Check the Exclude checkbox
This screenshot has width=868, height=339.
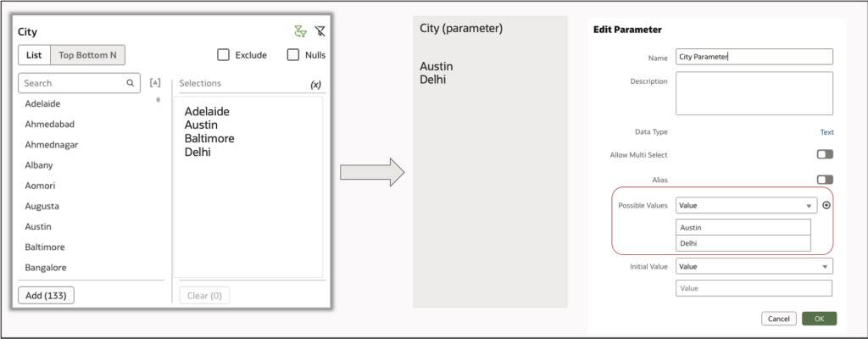point(223,55)
